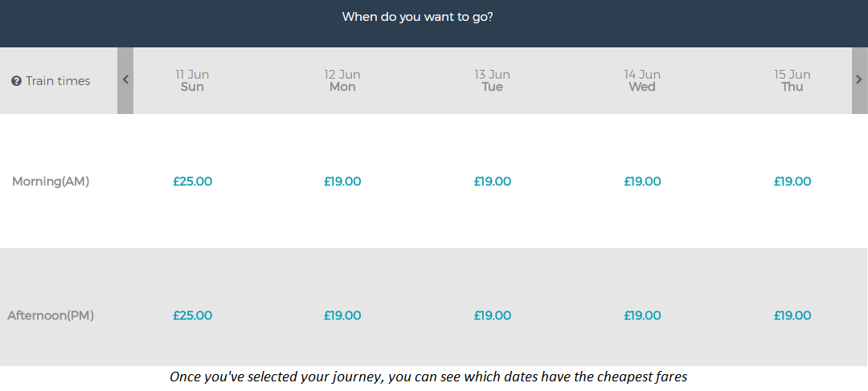This screenshot has width=868, height=391.
Task: Select the 11 Jun Sun date header
Action: tap(192, 81)
